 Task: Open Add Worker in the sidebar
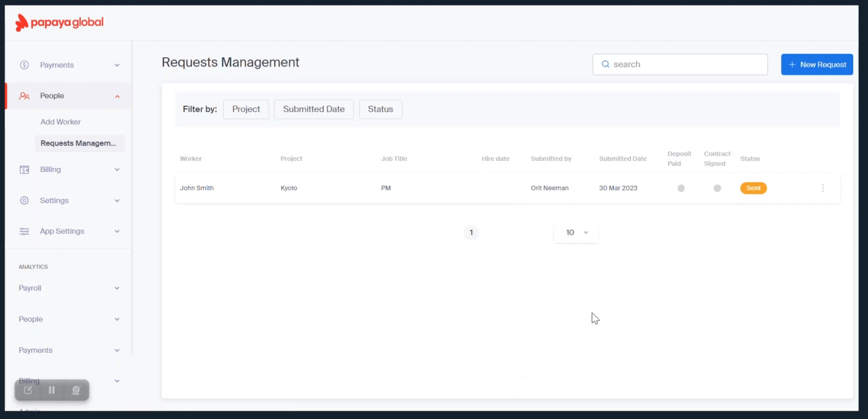tap(60, 122)
